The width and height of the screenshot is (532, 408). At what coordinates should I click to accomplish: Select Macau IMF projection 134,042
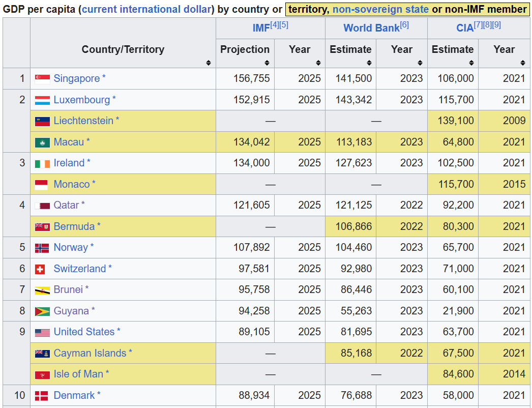[251, 142]
